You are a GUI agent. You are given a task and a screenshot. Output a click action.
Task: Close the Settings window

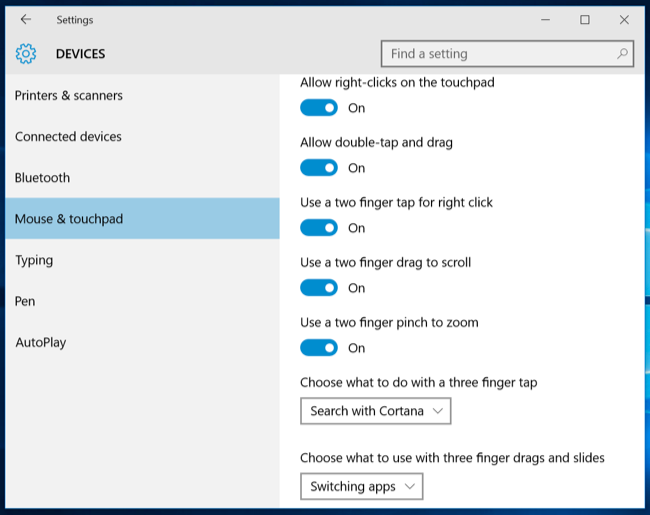[x=624, y=19]
